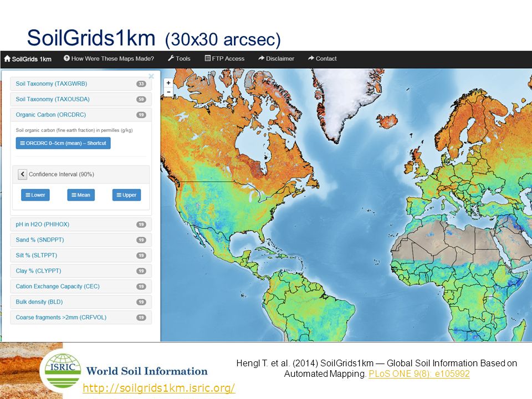Click the wrench icon beside Tools
532x399 pixels.
[x=171, y=58]
